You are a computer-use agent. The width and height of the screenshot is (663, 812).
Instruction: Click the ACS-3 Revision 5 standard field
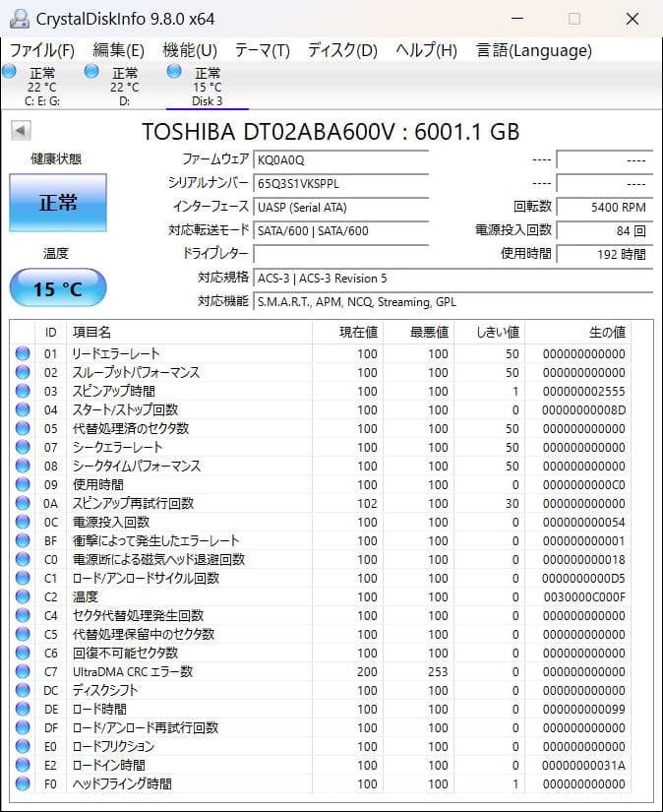452,279
